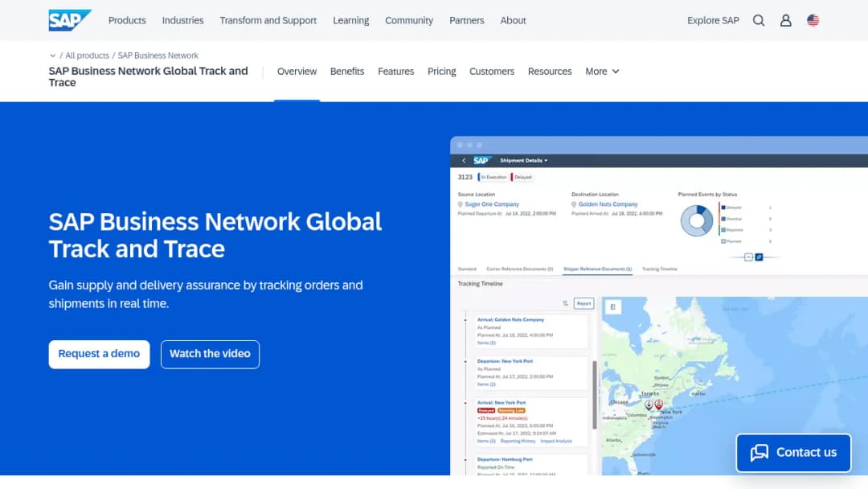The width and height of the screenshot is (868, 489).
Task: Click the Watch the video button
Action: [x=210, y=355]
